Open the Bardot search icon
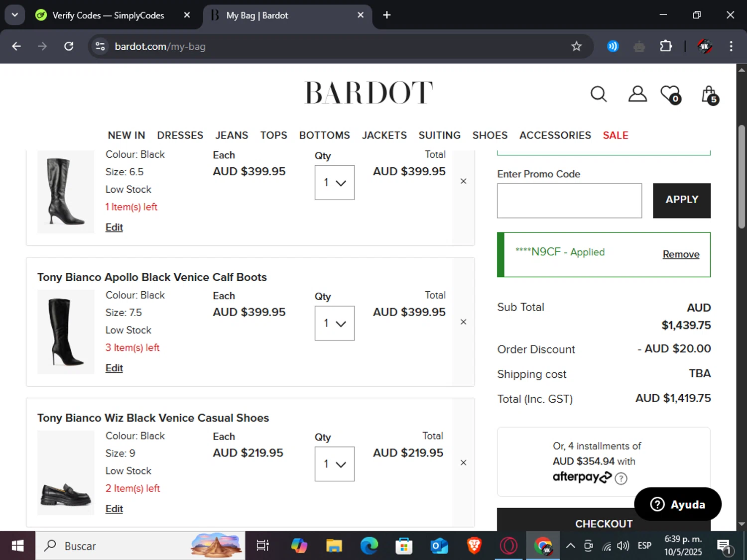Image resolution: width=747 pixels, height=560 pixels. pyautogui.click(x=599, y=94)
